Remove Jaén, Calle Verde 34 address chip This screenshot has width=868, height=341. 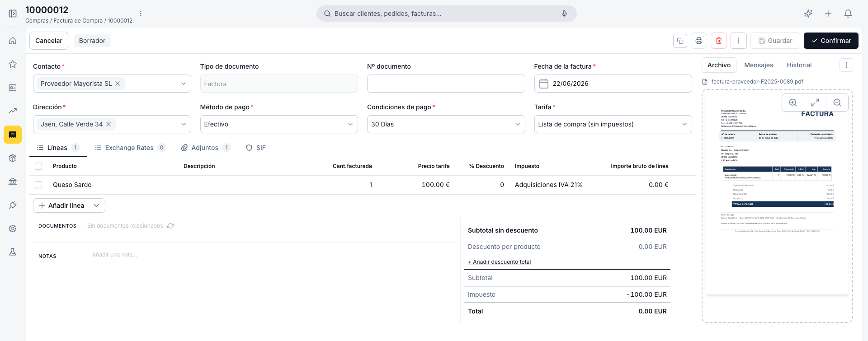tap(108, 124)
